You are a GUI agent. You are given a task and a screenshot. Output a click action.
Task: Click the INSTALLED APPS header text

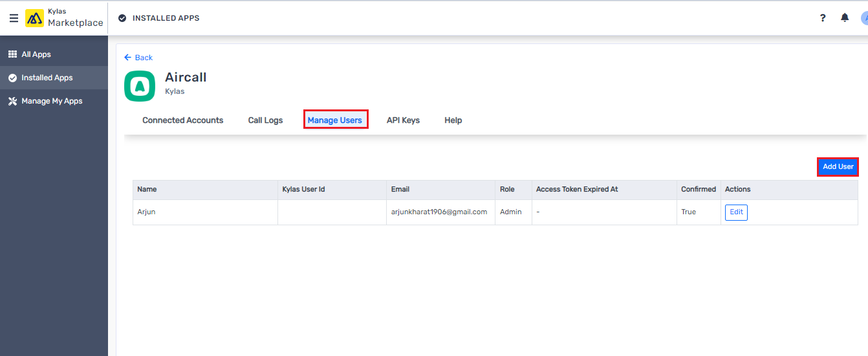click(166, 18)
